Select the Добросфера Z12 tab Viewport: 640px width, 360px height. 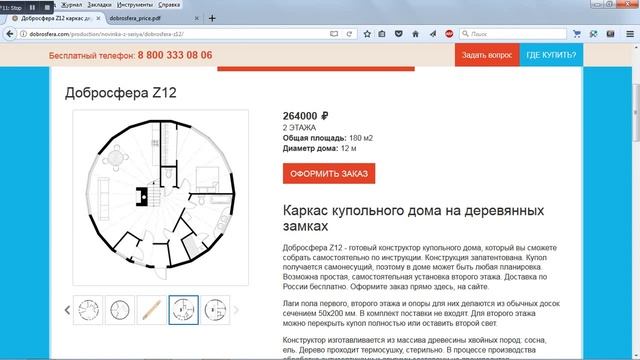[x=55, y=18]
